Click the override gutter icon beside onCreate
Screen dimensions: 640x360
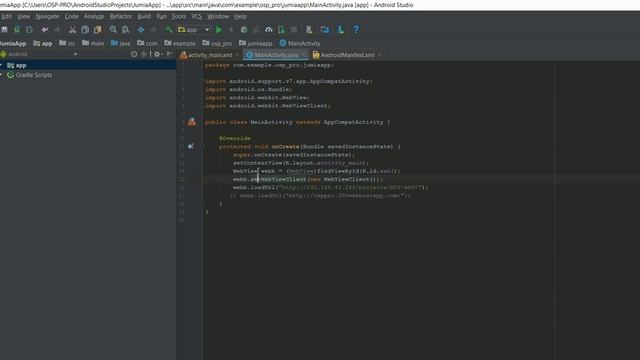point(191,146)
